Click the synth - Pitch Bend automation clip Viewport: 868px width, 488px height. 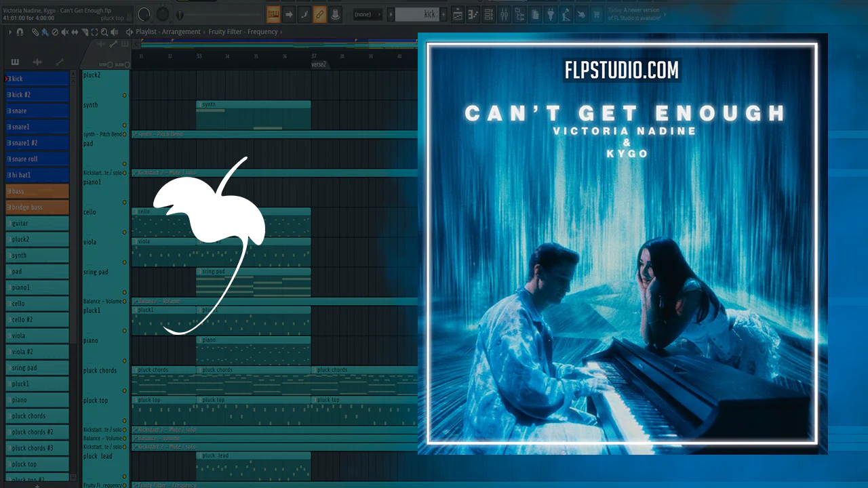pos(275,134)
